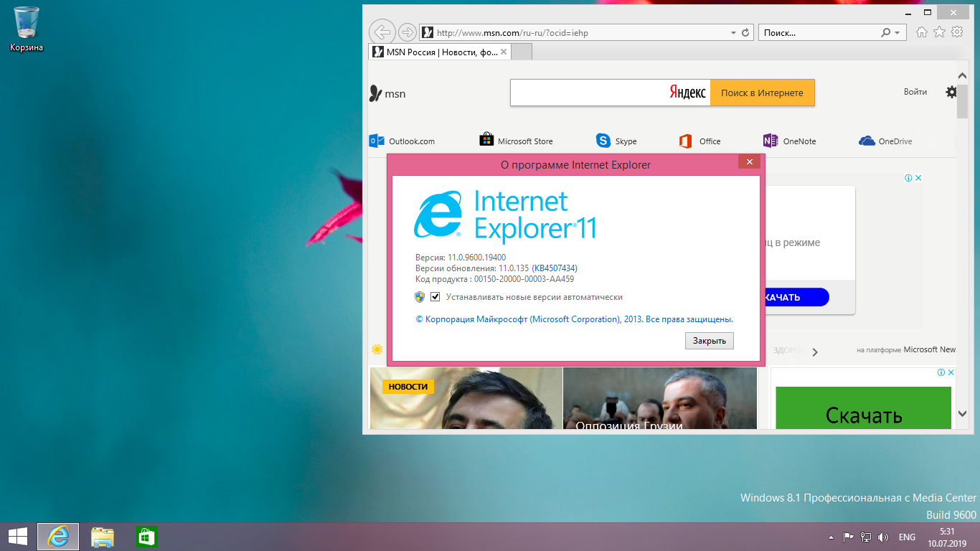
Task: Open the Outlook.com shortcut
Action: 402,141
